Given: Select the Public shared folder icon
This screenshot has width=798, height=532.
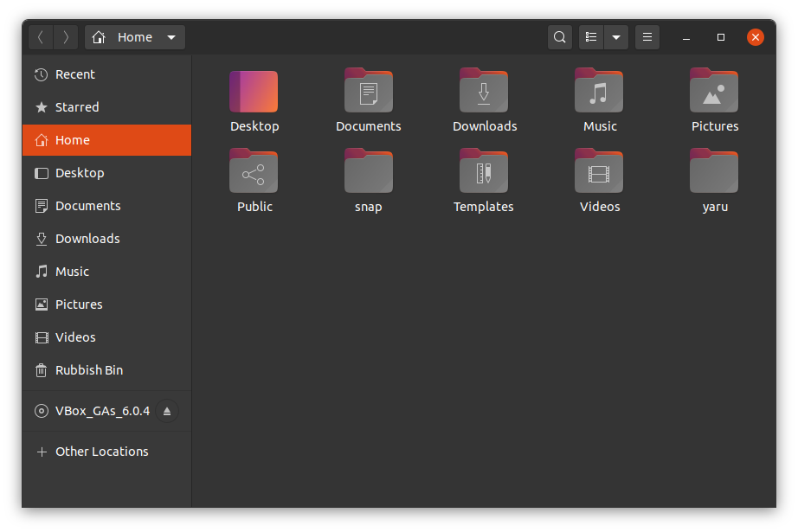Looking at the screenshot, I should pos(254,170).
